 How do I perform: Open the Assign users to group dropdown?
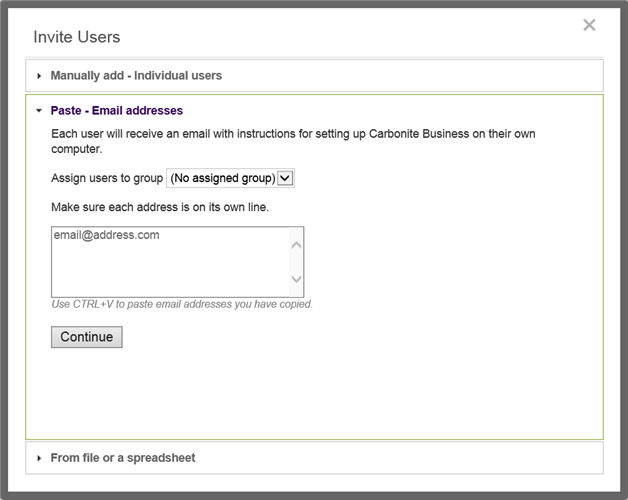tap(230, 178)
